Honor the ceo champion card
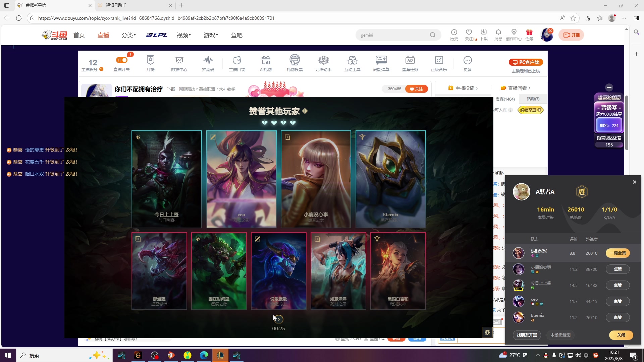This screenshot has height=362, width=644. coord(241,179)
